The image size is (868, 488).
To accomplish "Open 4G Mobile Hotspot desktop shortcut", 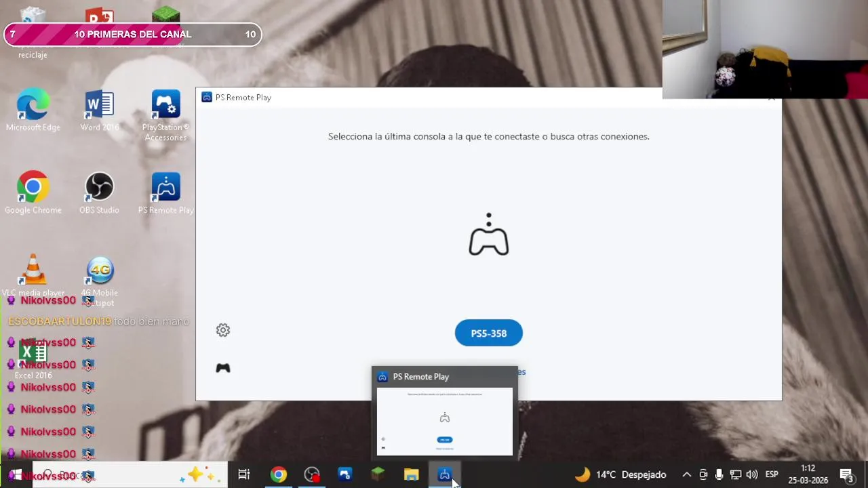I will point(99,281).
